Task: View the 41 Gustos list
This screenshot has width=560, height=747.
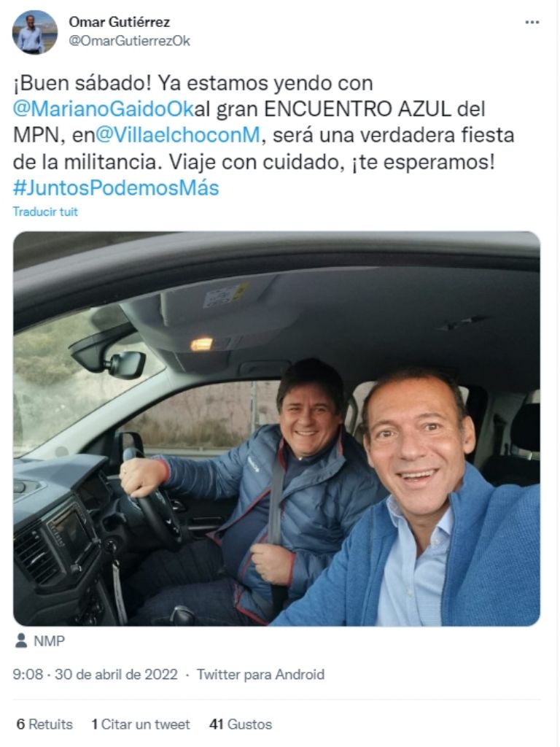Action: pos(241,724)
